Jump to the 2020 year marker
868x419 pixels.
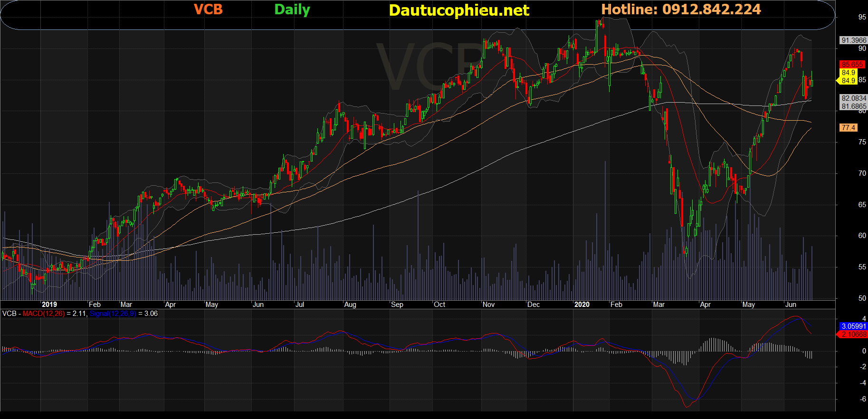tap(582, 305)
